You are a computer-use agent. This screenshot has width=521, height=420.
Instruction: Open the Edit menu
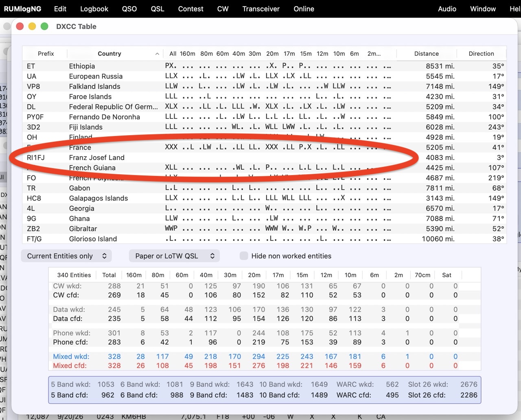click(60, 9)
